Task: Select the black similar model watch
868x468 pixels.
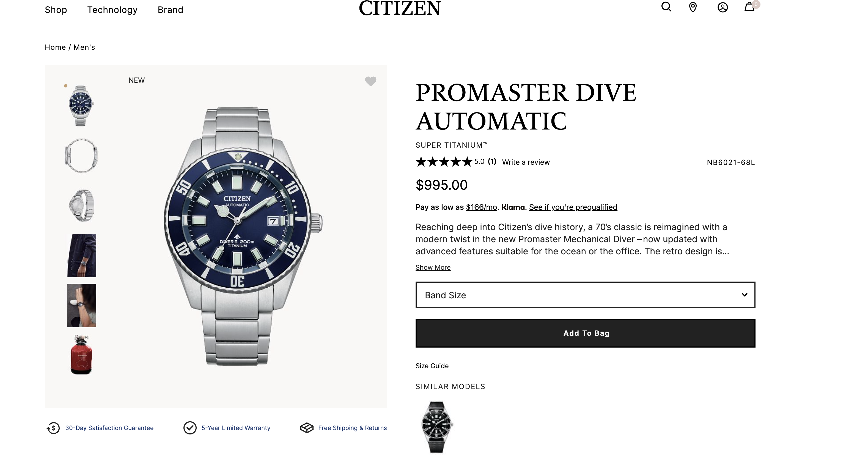Action: (x=437, y=427)
